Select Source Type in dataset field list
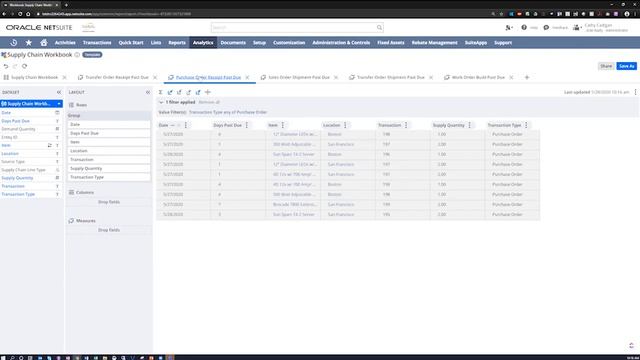The height and width of the screenshot is (360, 640). pos(13,162)
